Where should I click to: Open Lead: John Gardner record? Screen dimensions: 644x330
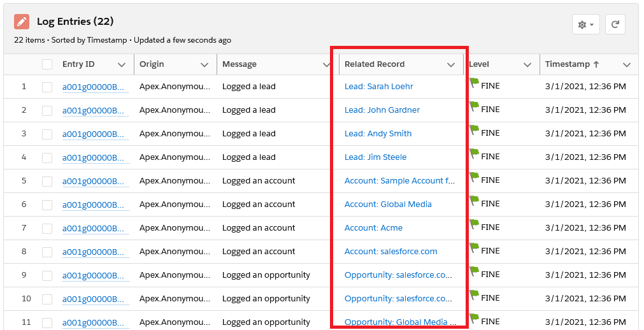point(382,110)
